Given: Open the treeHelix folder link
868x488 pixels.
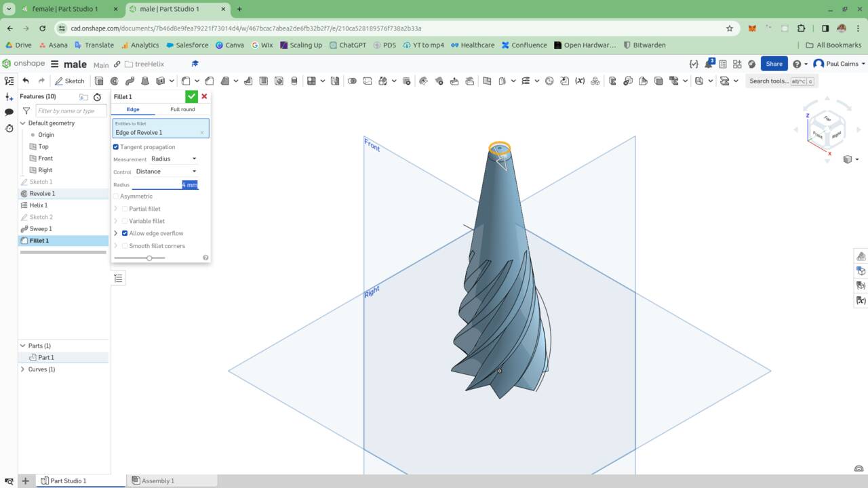Looking at the screenshot, I should (144, 64).
